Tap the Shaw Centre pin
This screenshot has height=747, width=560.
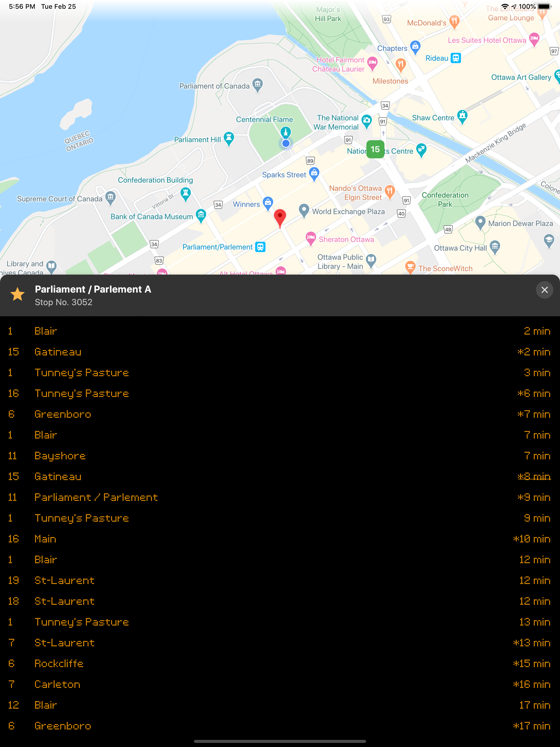[x=462, y=117]
